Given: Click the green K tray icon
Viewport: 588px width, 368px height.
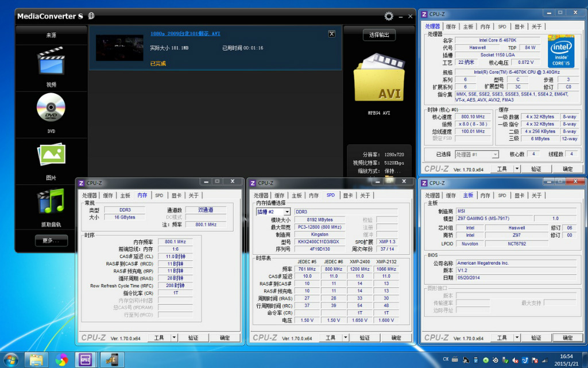Looking at the screenshot, I should pos(486,360).
